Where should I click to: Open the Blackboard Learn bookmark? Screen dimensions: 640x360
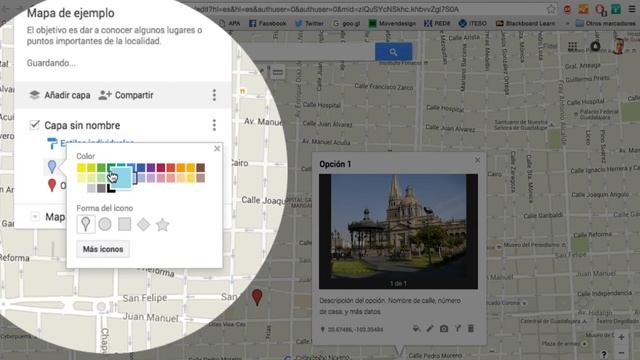tap(525, 23)
